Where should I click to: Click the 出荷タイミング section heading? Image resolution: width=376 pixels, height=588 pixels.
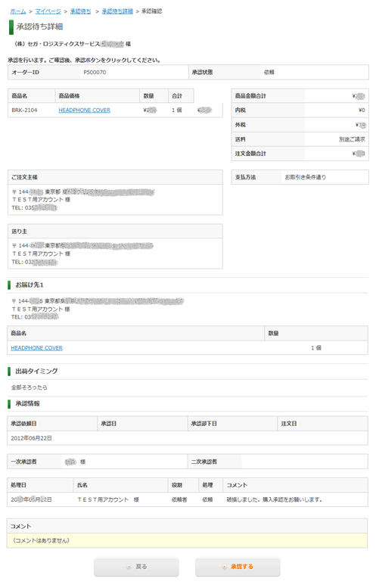pyautogui.click(x=36, y=372)
